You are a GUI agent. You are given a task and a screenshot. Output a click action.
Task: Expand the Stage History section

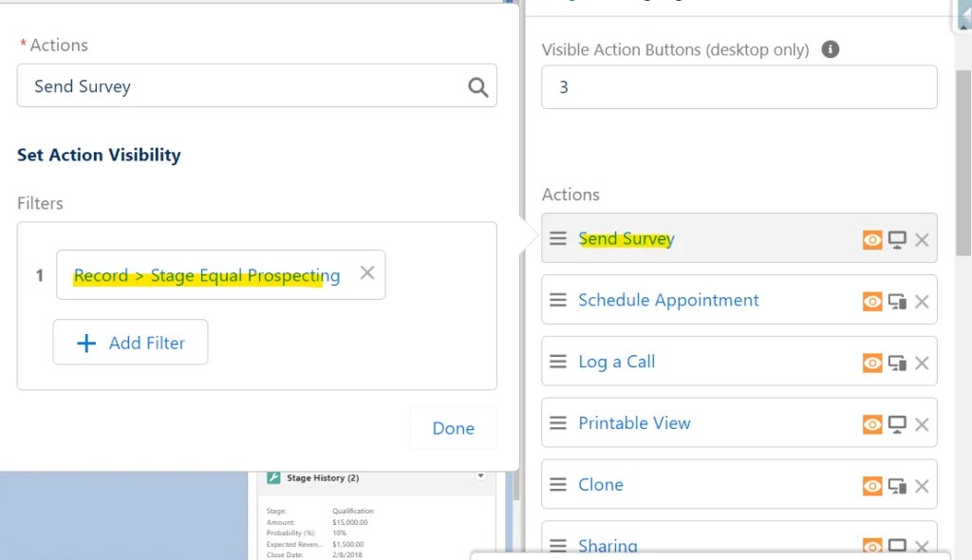point(480,477)
